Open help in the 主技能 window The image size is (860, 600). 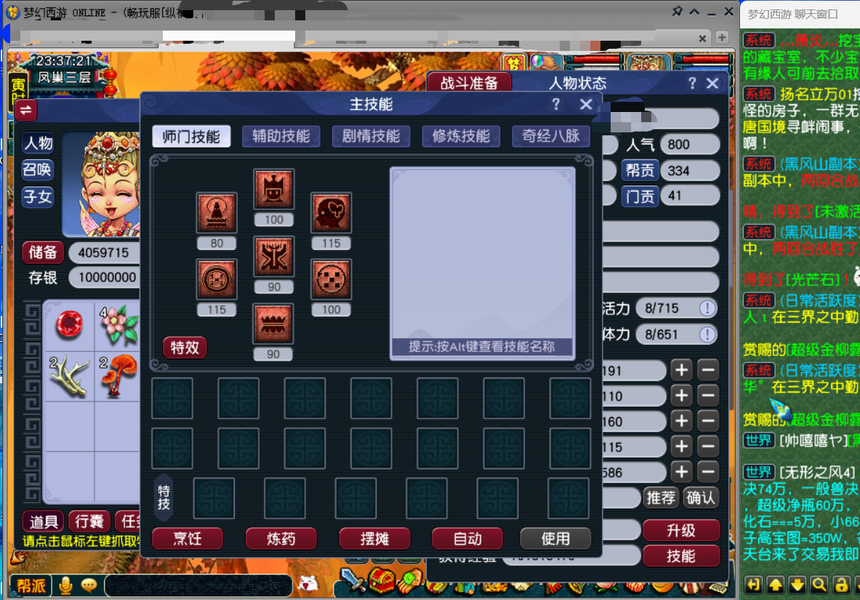point(556,104)
